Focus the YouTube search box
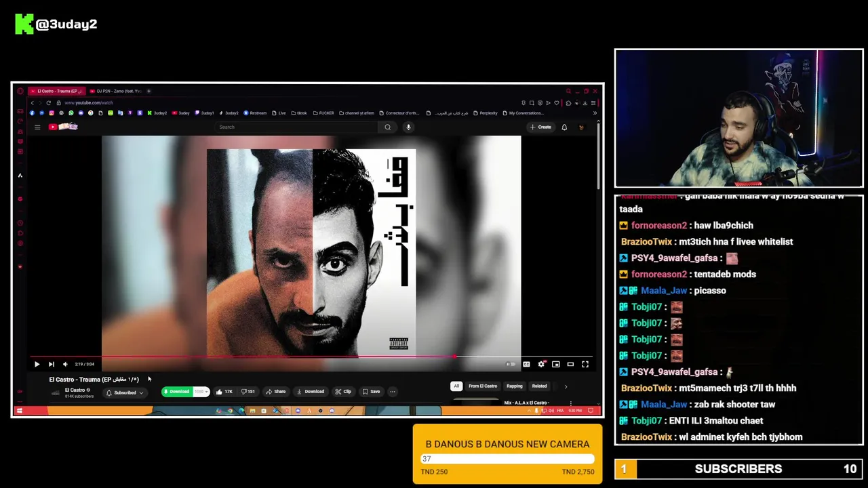 pos(296,127)
